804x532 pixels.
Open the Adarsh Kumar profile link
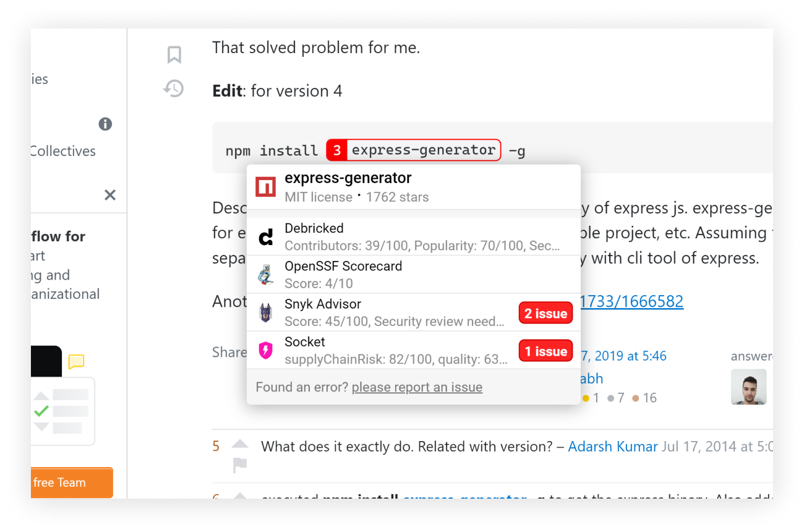coord(612,447)
